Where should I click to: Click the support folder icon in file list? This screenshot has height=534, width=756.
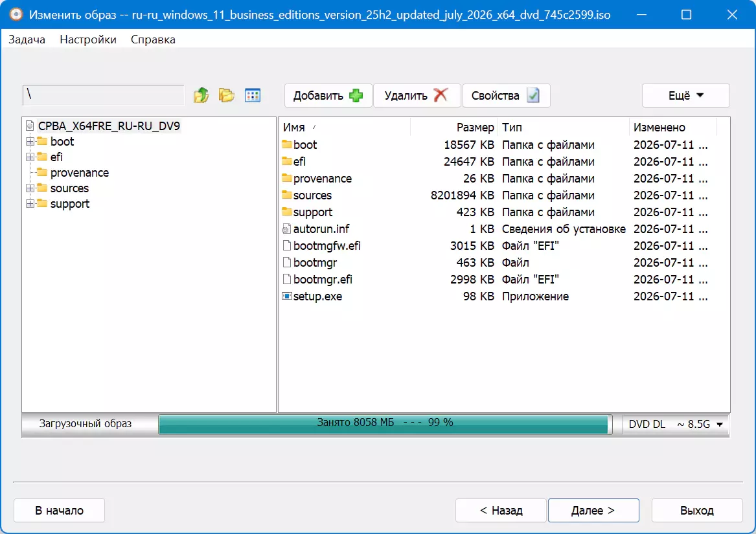point(287,212)
